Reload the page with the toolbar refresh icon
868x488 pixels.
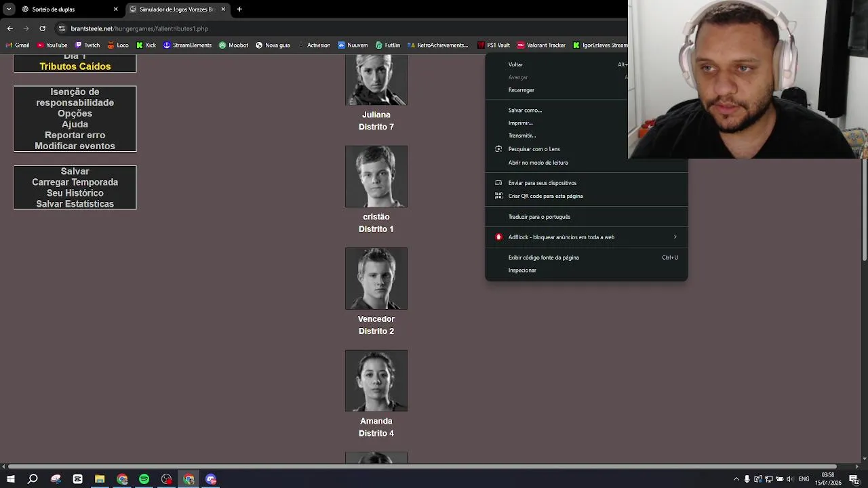[x=42, y=28]
